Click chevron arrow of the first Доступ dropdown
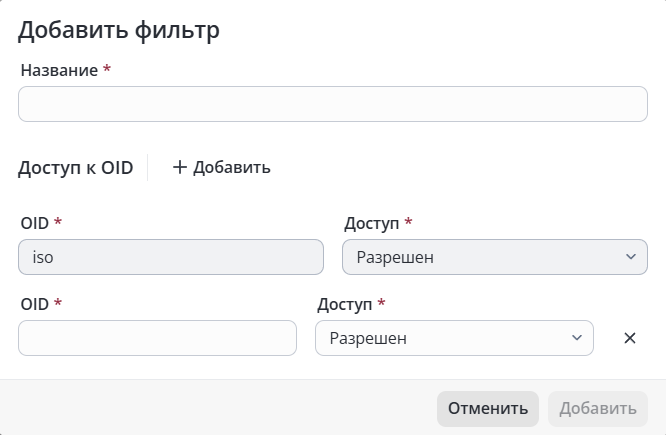The height and width of the screenshot is (435, 666). 631,257
